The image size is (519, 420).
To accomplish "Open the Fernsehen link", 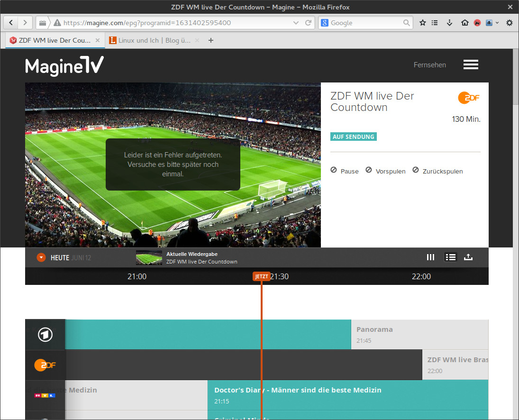I will pyautogui.click(x=429, y=65).
